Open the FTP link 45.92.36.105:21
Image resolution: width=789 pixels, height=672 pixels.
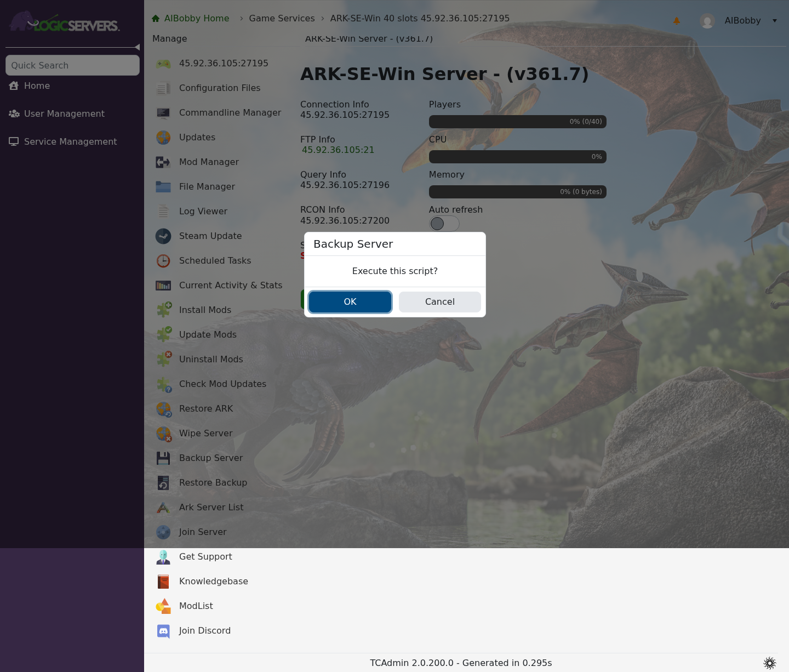(x=338, y=150)
